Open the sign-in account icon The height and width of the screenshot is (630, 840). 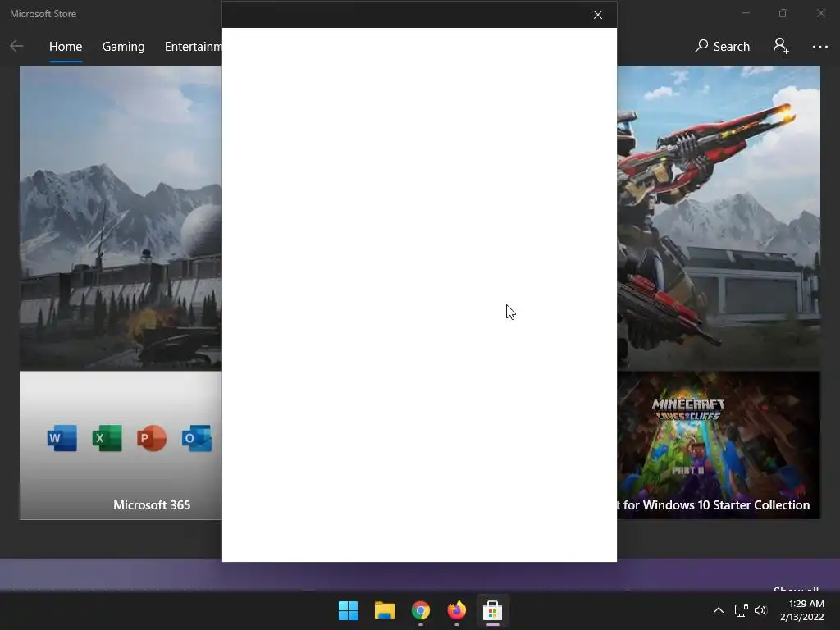pos(781,46)
